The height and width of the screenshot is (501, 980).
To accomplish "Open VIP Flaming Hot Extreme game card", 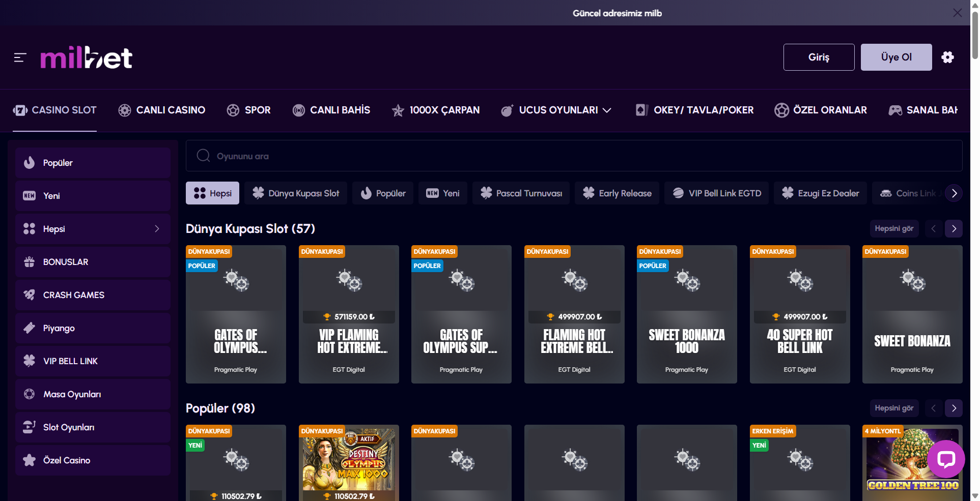I will [349, 314].
